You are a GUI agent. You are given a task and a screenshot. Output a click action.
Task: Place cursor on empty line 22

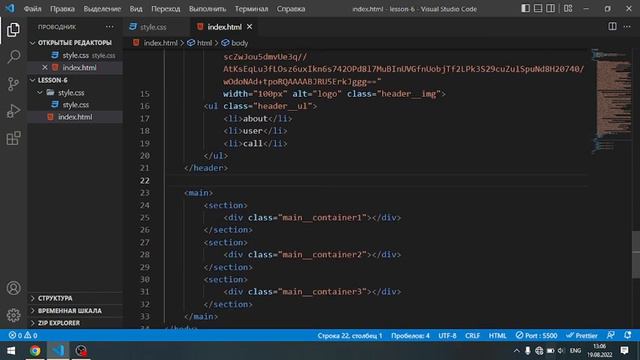376,180
